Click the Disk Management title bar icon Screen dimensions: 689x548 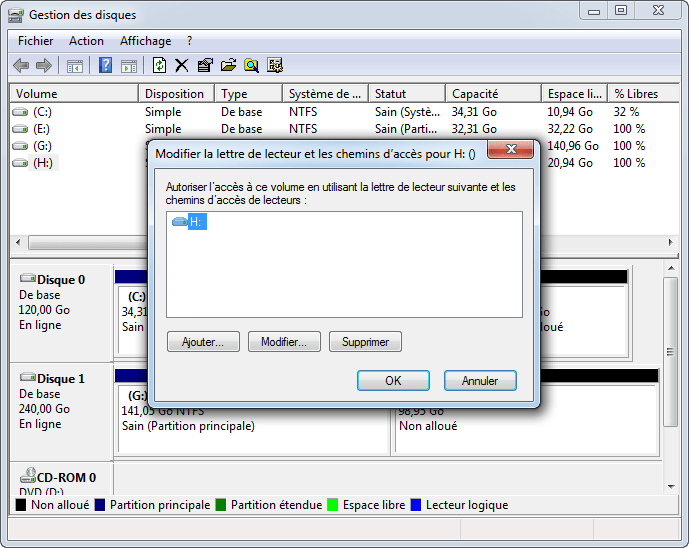click(x=16, y=16)
